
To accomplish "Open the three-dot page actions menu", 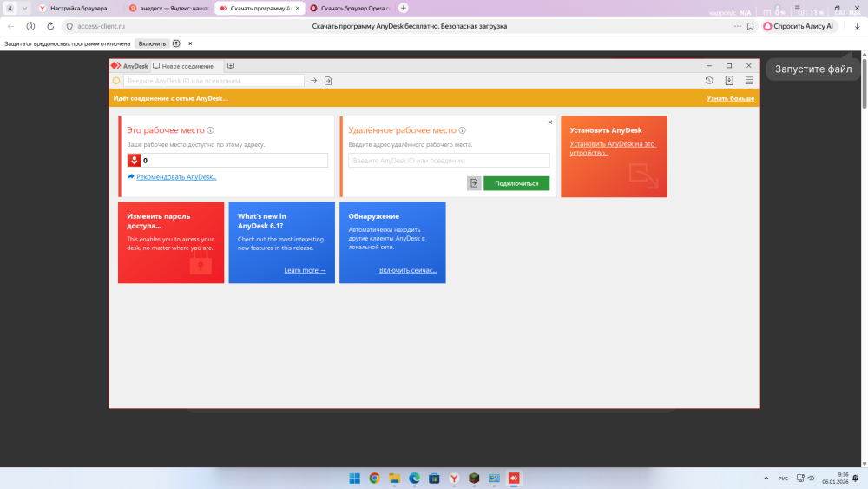I will [x=737, y=26].
